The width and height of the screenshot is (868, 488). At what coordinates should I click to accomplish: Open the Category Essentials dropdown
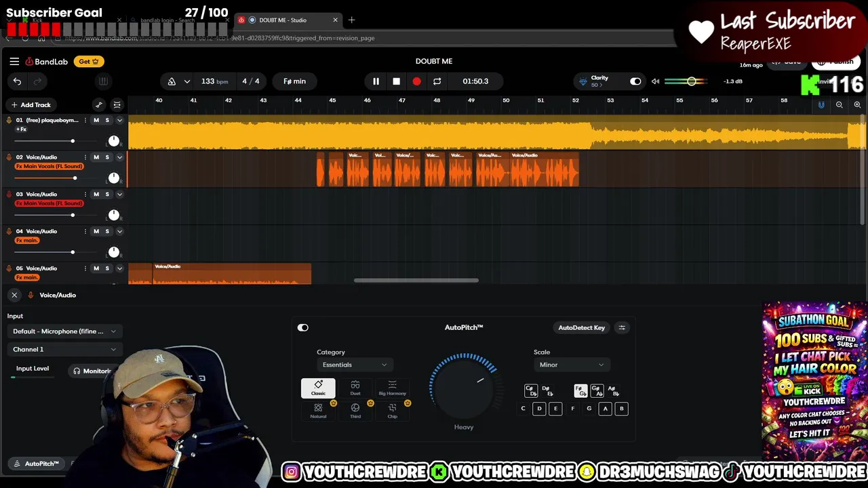pyautogui.click(x=354, y=365)
